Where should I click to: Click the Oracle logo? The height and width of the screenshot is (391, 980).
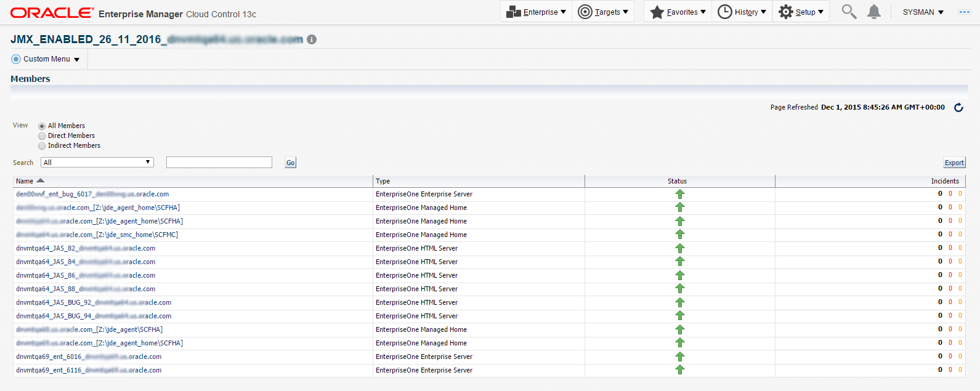(52, 13)
